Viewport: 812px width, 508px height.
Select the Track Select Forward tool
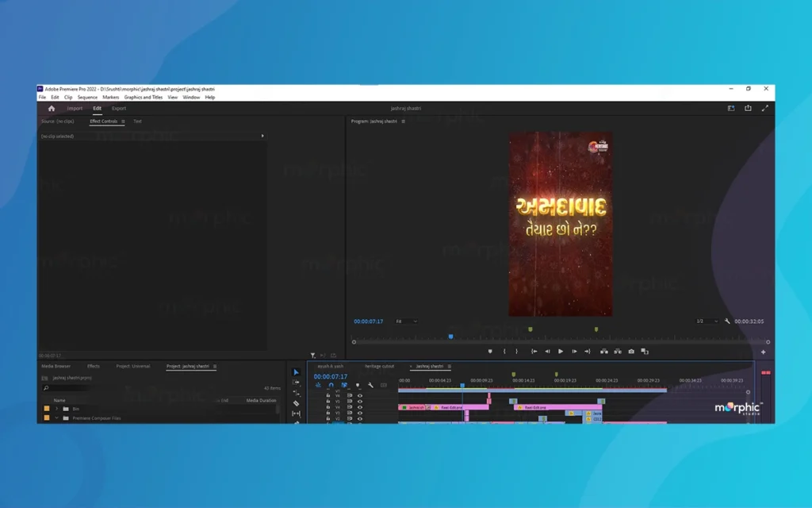(296, 383)
